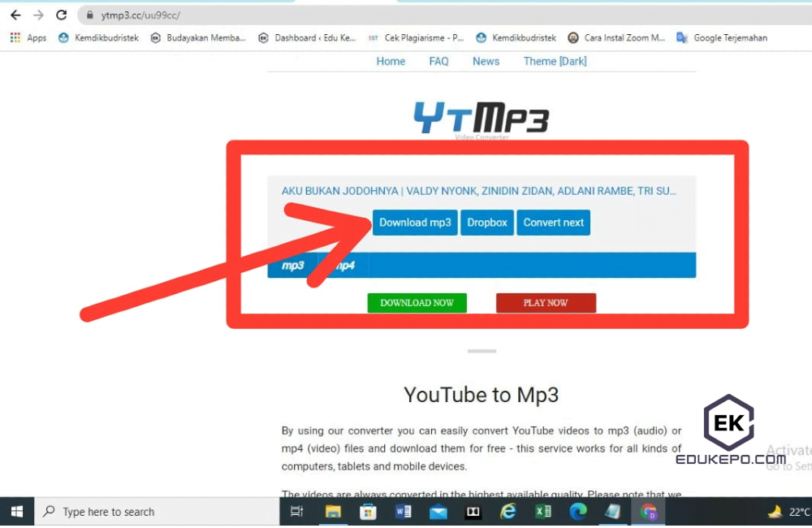Open the Kemdikbudristek bookmark beside Cara Instal Zoom
Screen dimensions: 812x528
pos(516,38)
